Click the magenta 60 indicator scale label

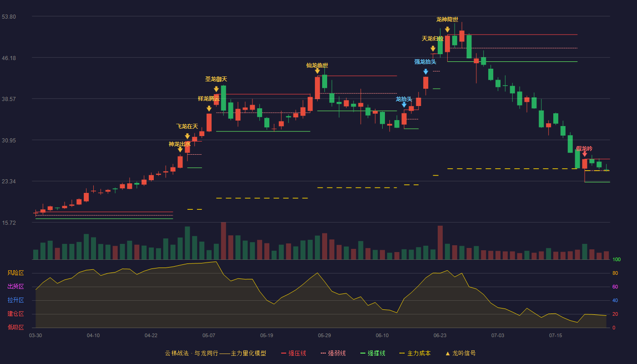coord(615,287)
